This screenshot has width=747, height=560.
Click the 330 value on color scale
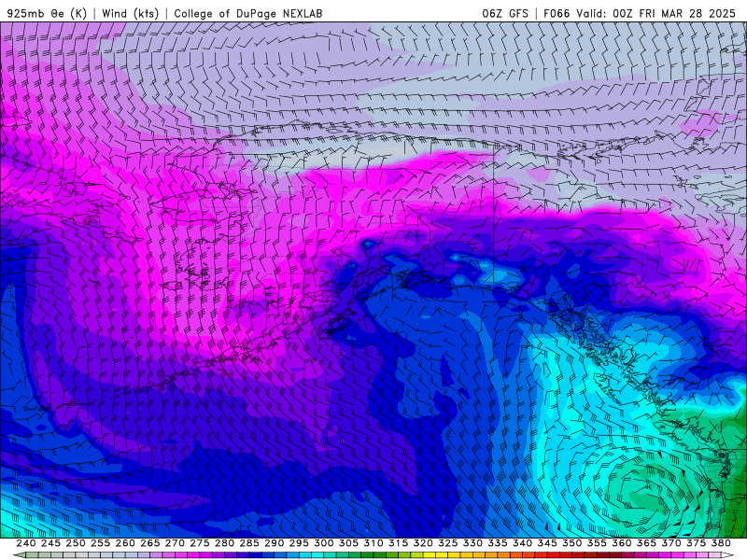(472, 543)
